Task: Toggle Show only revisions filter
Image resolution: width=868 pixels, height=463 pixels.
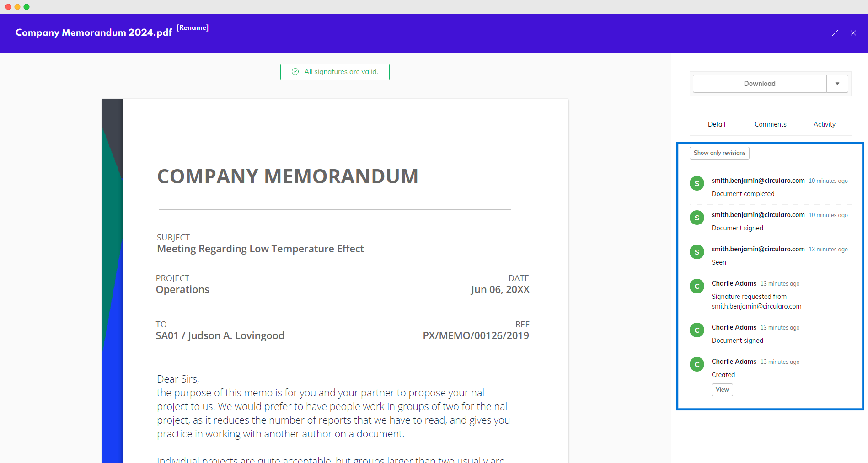Action: (x=719, y=153)
